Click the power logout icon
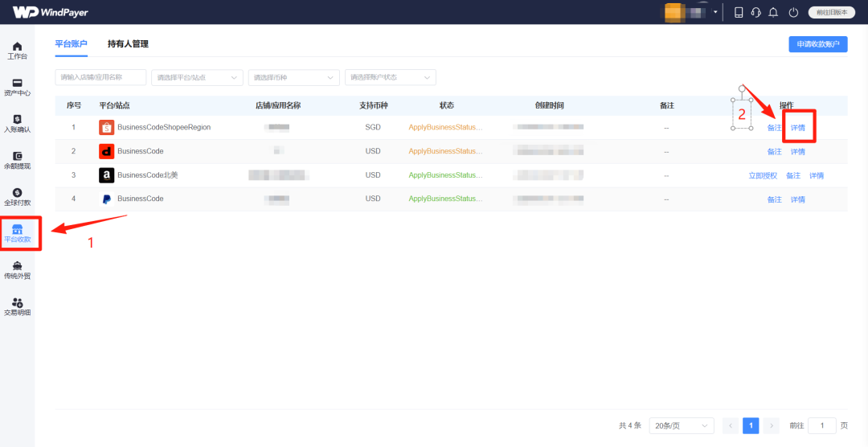 coord(793,12)
